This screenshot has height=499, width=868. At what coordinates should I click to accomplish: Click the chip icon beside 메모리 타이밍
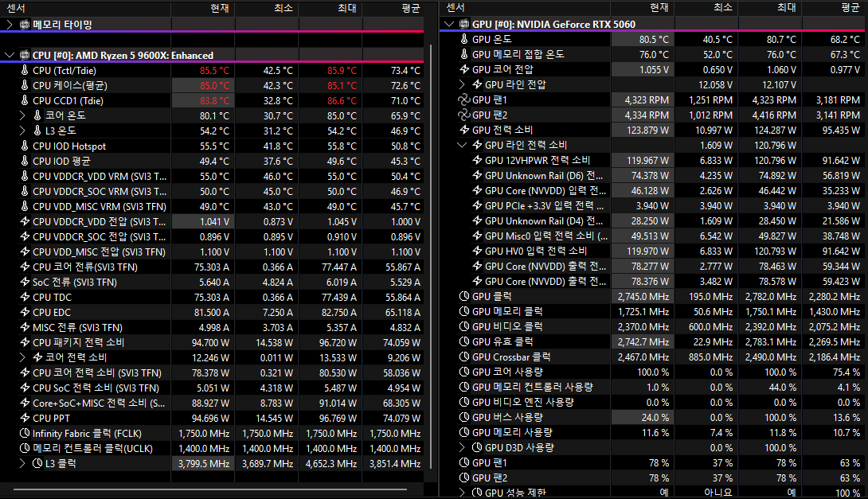[25, 25]
